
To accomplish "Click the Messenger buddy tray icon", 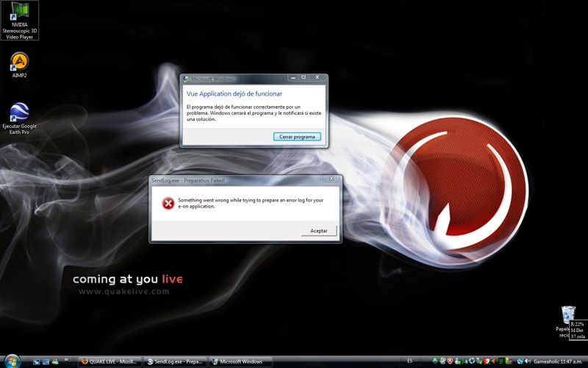I will click(457, 361).
